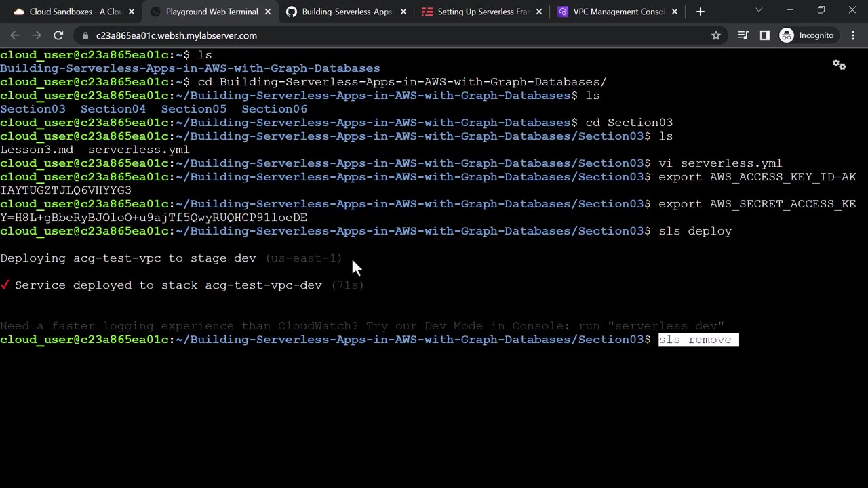The image size is (868, 488).
Task: Close the Cloud Sandboxes tab
Action: tap(132, 12)
